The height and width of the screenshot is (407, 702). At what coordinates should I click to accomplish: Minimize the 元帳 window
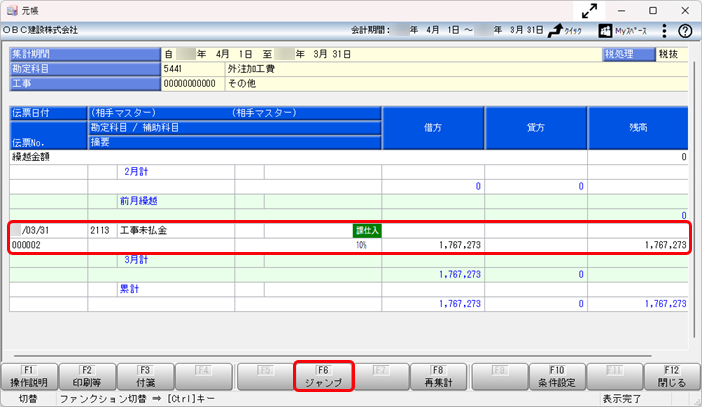coord(621,11)
